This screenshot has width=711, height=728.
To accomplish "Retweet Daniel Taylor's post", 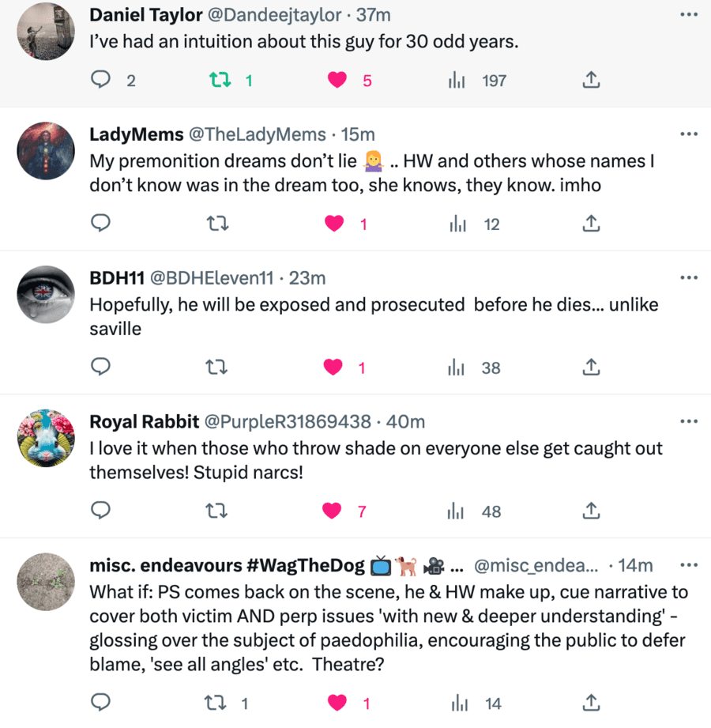I will click(219, 80).
